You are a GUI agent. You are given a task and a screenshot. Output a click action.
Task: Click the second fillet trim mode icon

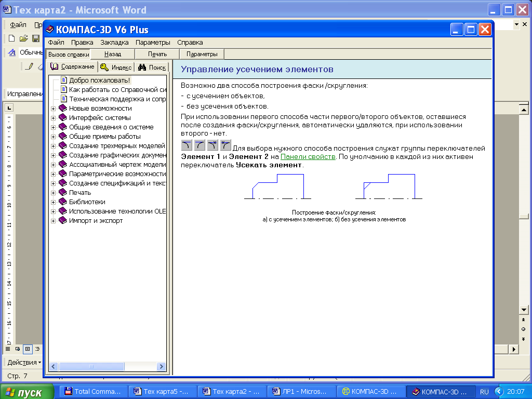pos(200,145)
